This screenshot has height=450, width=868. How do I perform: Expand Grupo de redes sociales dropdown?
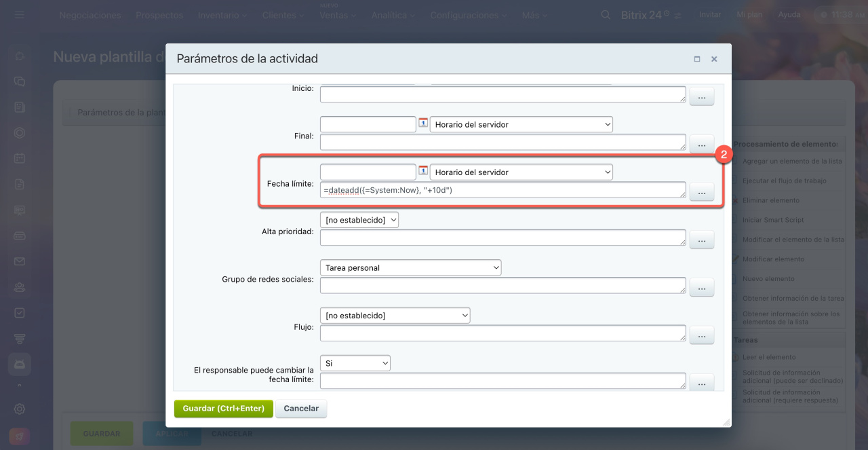click(x=410, y=268)
